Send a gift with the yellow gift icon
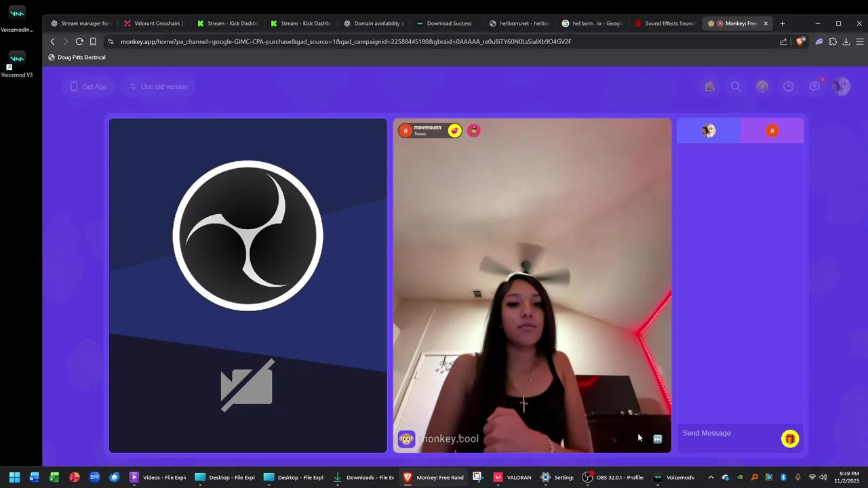The image size is (868, 488). [789, 439]
